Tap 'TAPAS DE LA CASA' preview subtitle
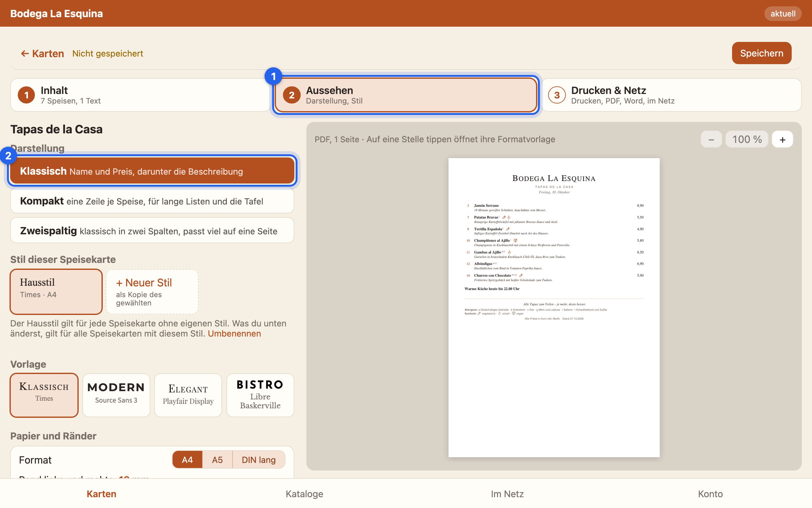This screenshot has height=508, width=812. coord(554,187)
